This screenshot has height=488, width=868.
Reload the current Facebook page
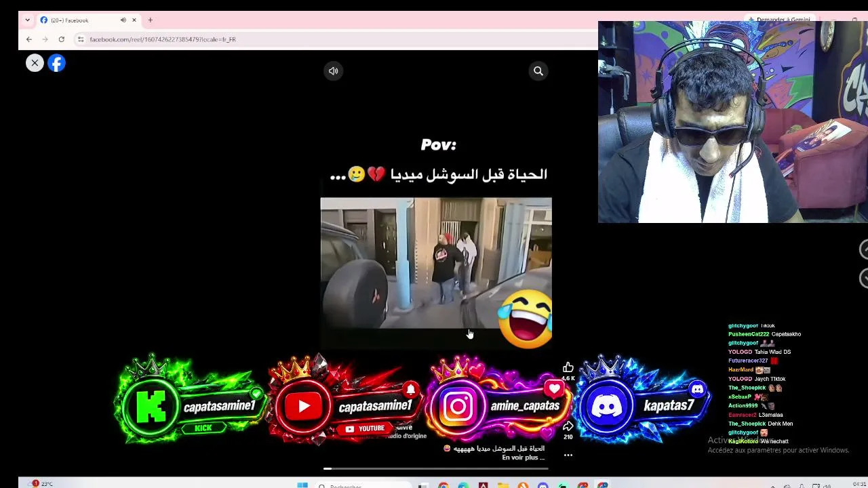(61, 39)
